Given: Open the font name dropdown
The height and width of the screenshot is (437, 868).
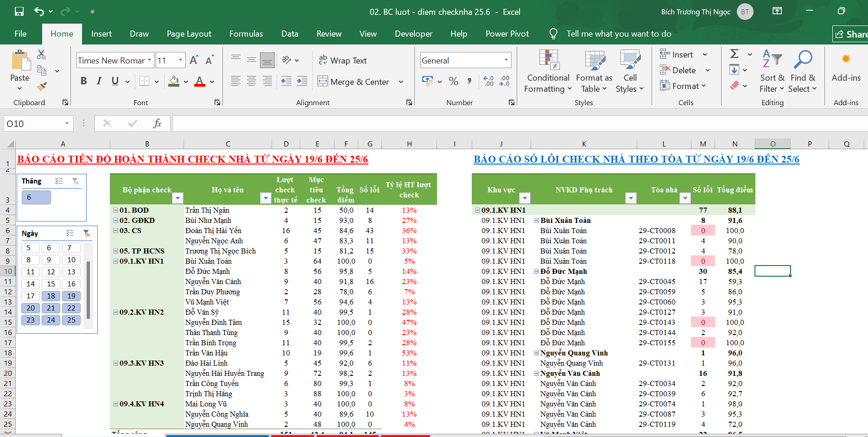Looking at the screenshot, I should (x=150, y=60).
